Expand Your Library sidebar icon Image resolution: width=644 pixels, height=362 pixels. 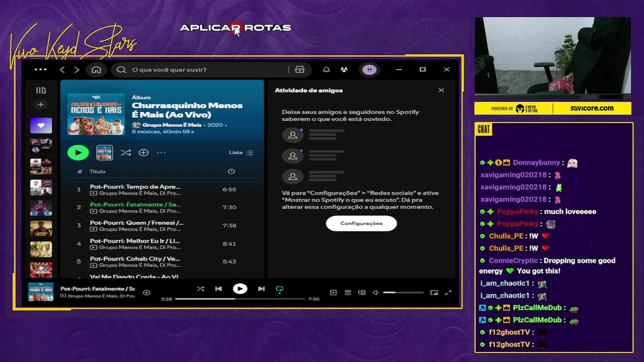[x=41, y=90]
